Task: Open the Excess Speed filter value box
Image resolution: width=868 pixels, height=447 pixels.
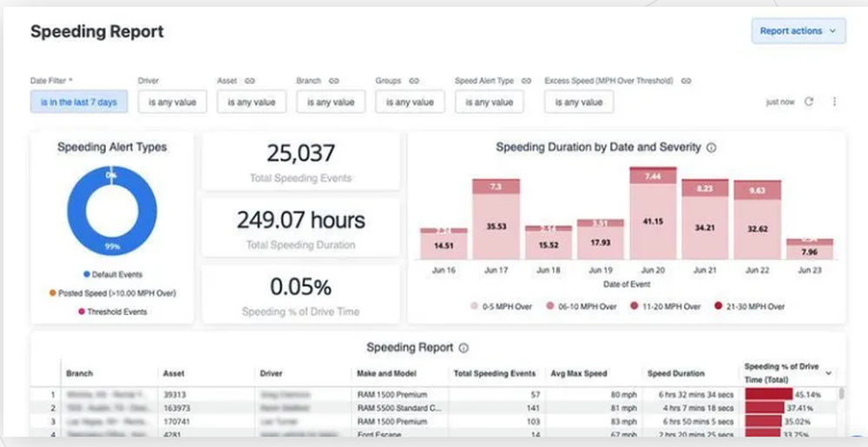Action: pos(578,102)
